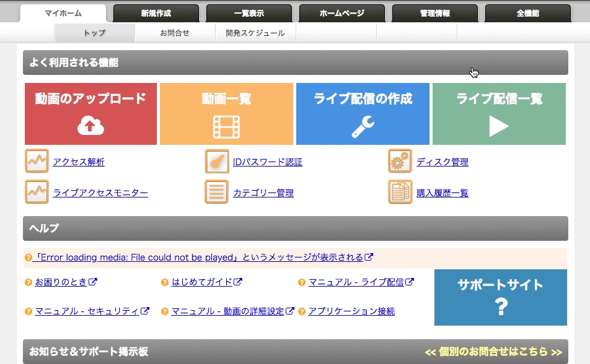The height and width of the screenshot is (364, 590).
Task: Click the cloud upload icon in the red tile
Action: click(90, 126)
